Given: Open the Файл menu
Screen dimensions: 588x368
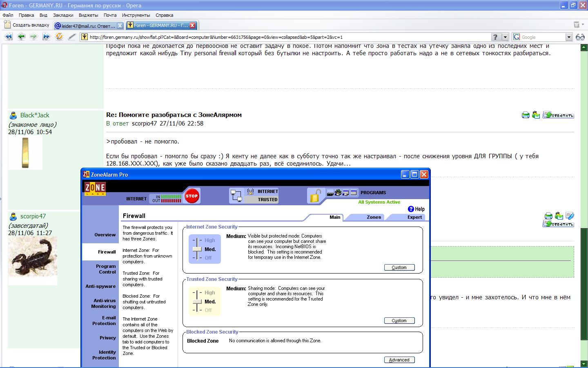Looking at the screenshot, I should pyautogui.click(x=8, y=15).
